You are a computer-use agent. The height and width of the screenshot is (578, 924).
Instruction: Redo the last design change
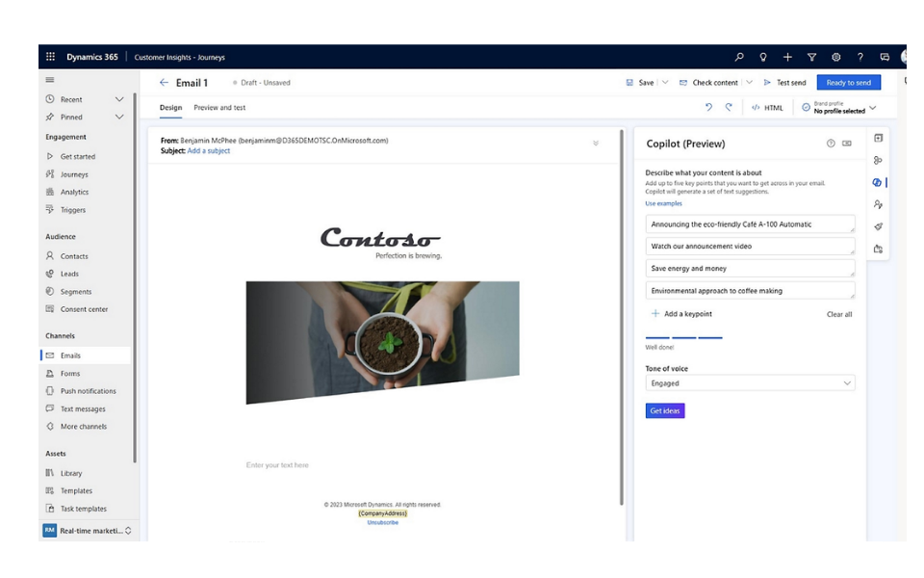click(729, 107)
